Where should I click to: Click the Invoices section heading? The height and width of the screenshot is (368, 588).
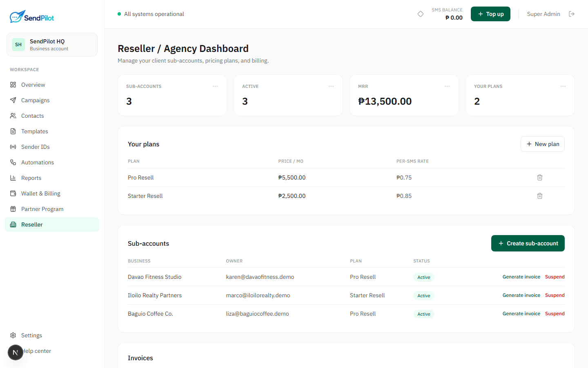click(x=140, y=358)
